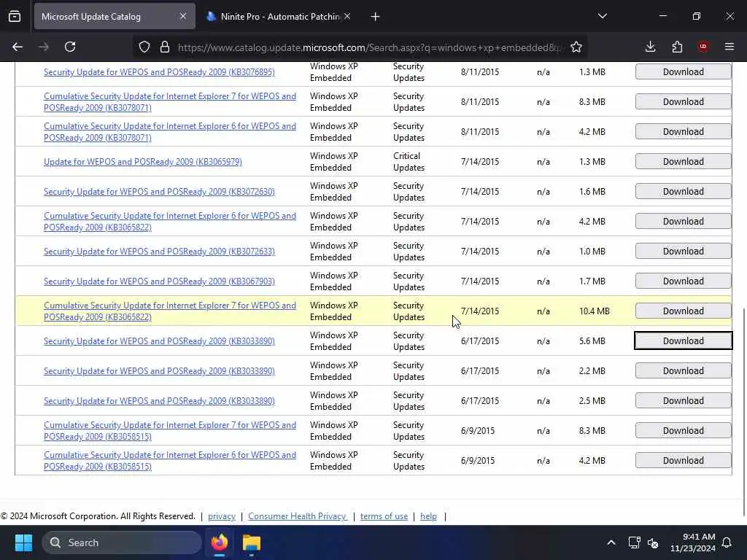Bookmark this page with the star icon

(x=576, y=47)
